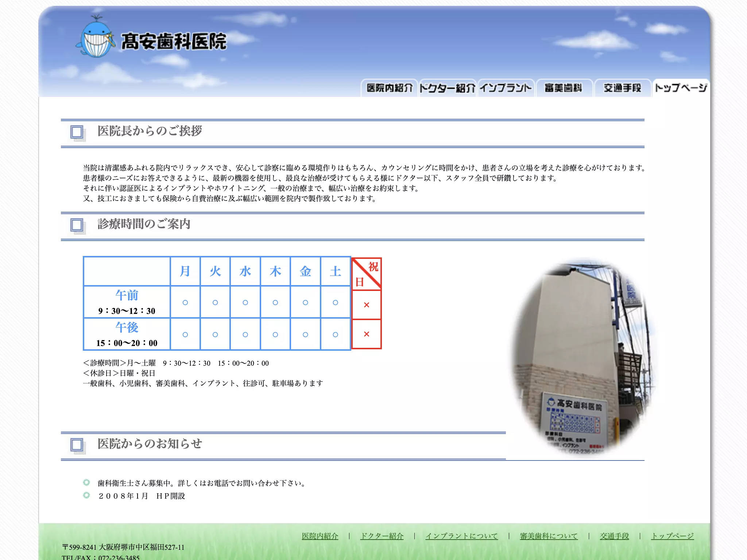Open the 審美歯科 tab

(x=564, y=88)
